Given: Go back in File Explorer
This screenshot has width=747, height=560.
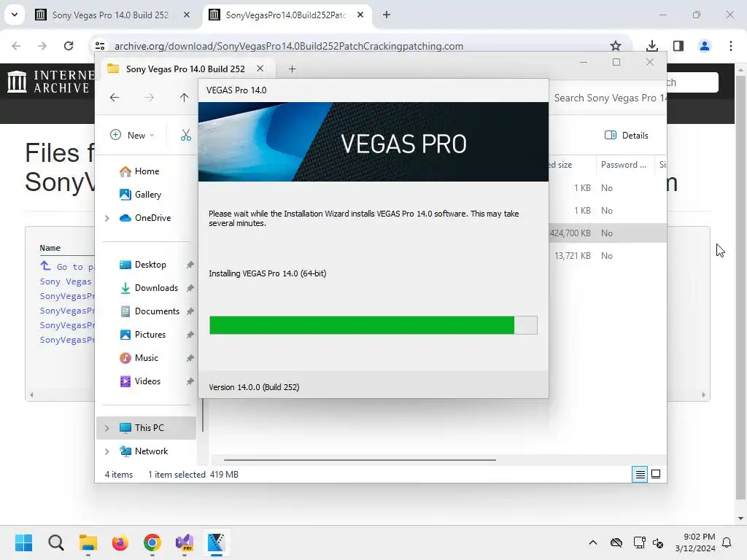Looking at the screenshot, I should pos(115,98).
